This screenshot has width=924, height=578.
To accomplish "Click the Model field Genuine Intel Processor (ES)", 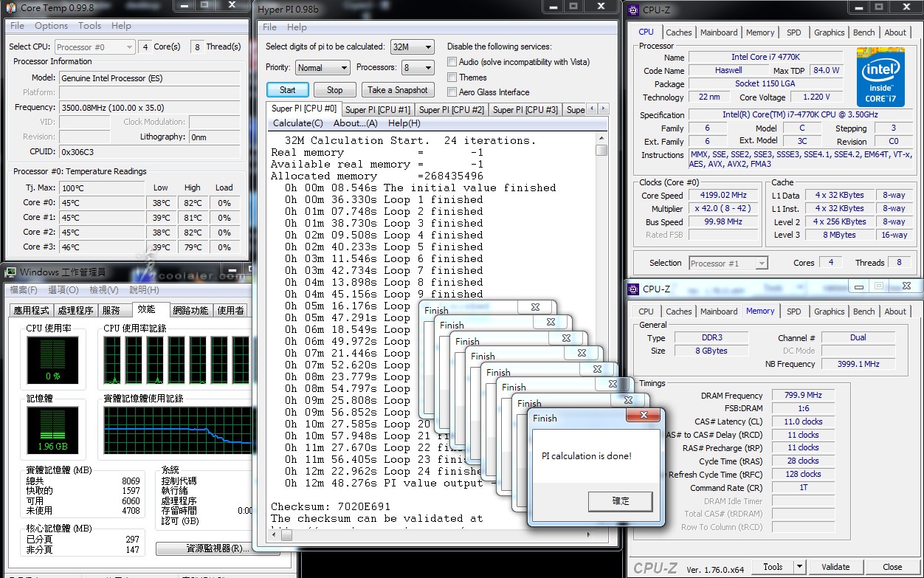I will [150, 78].
